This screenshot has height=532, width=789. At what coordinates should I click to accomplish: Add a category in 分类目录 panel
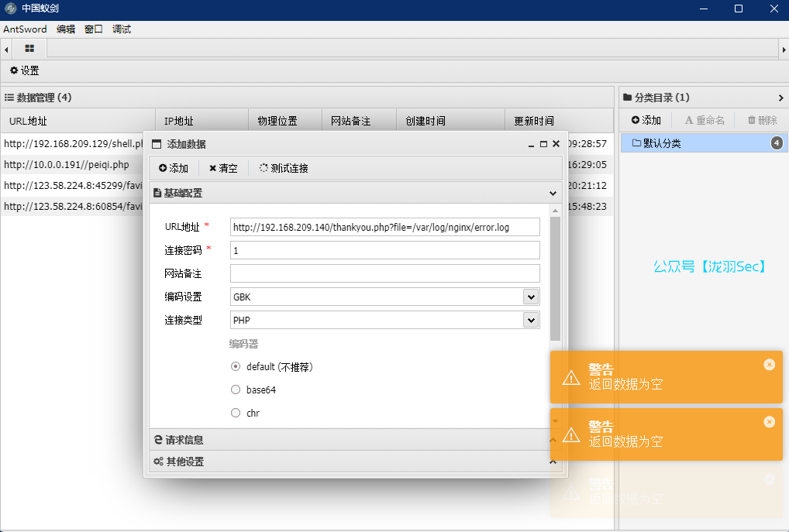(x=646, y=120)
